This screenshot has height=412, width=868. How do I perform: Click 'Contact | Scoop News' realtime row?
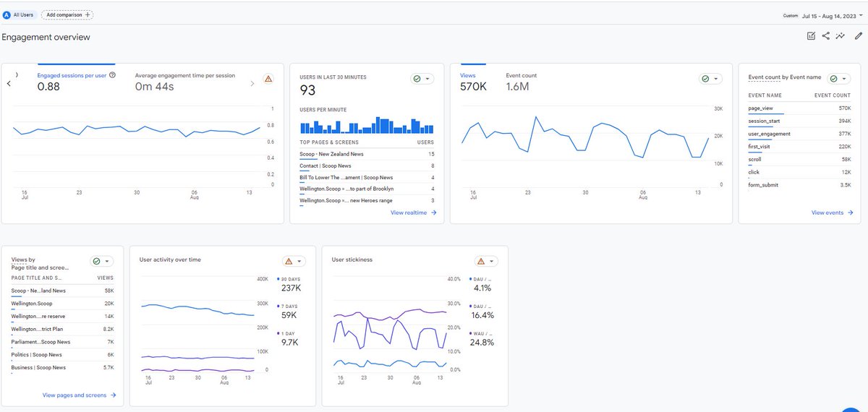(367, 166)
